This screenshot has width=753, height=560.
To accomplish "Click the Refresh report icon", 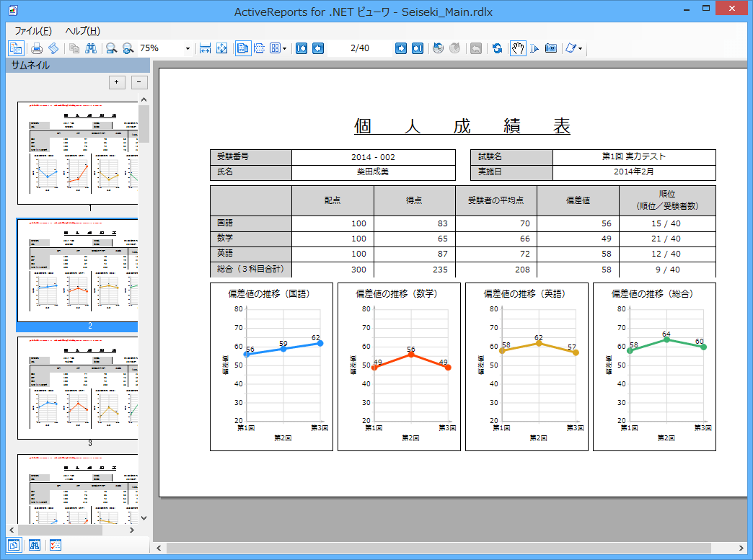I will (496, 48).
